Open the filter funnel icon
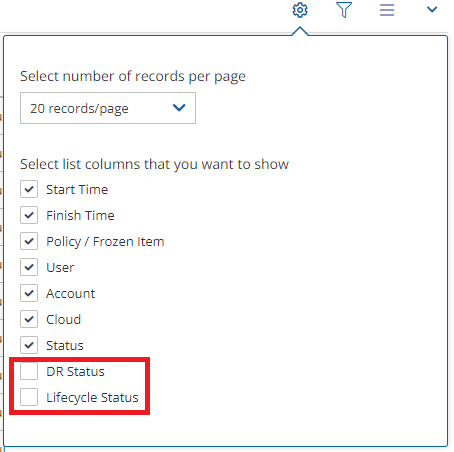This screenshot has width=454, height=452. pos(344,10)
